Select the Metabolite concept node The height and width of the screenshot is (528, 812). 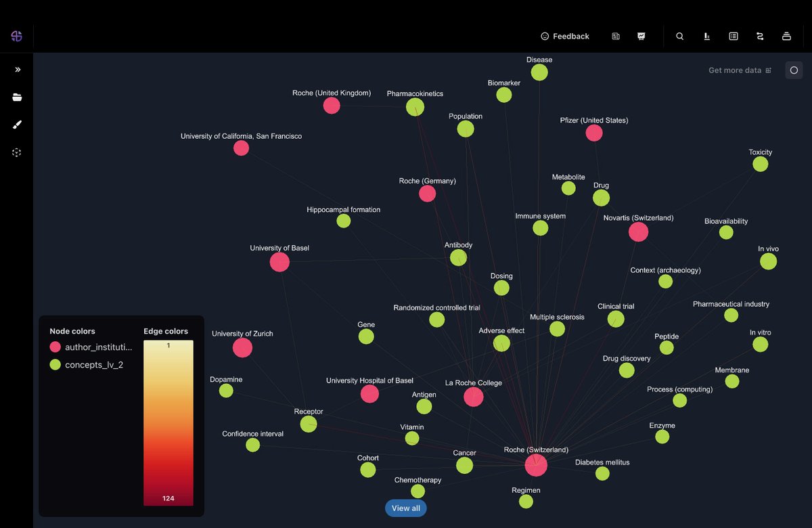click(568, 188)
